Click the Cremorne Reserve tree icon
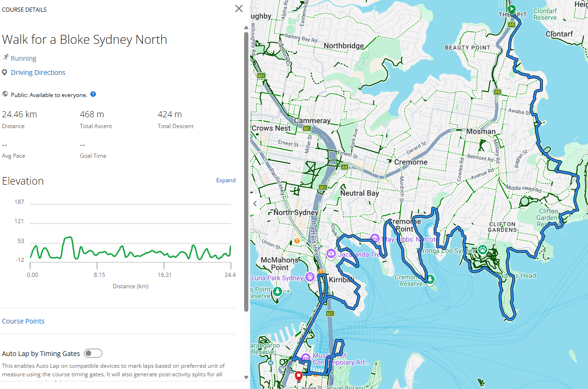The image size is (588, 389). click(430, 280)
